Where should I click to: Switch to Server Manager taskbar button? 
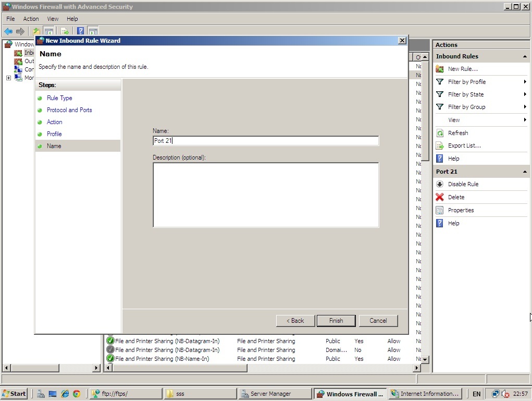coord(275,394)
